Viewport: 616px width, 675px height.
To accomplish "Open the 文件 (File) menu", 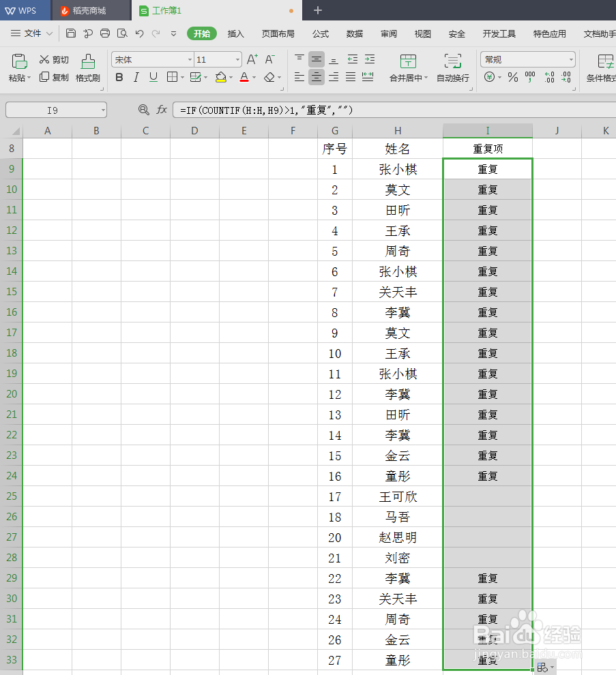I will pos(32,33).
